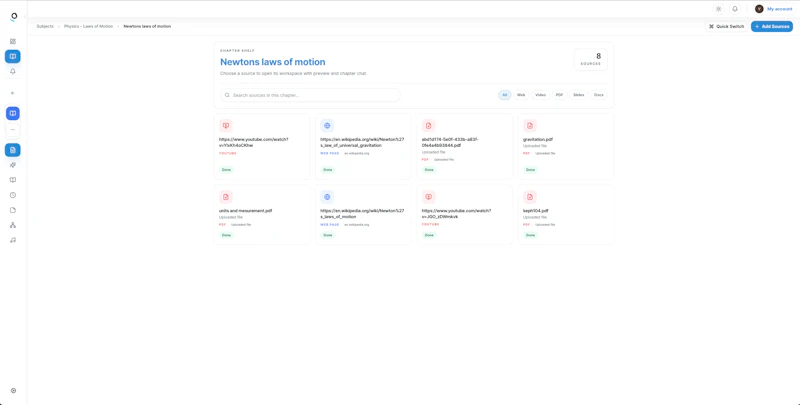Open the gravitation.pdf source name
Screen dimensions: 800x405
[x=538, y=139]
